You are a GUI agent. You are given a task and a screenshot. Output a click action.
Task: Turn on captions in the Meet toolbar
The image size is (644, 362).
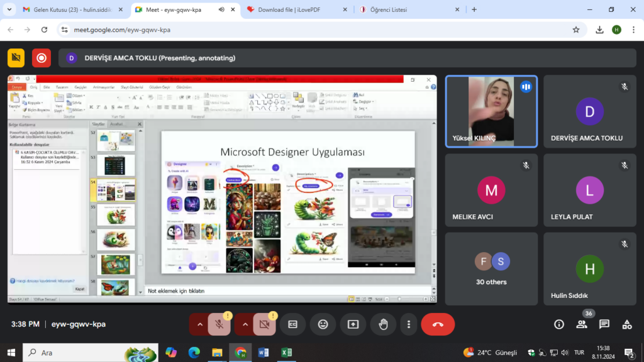(292, 324)
